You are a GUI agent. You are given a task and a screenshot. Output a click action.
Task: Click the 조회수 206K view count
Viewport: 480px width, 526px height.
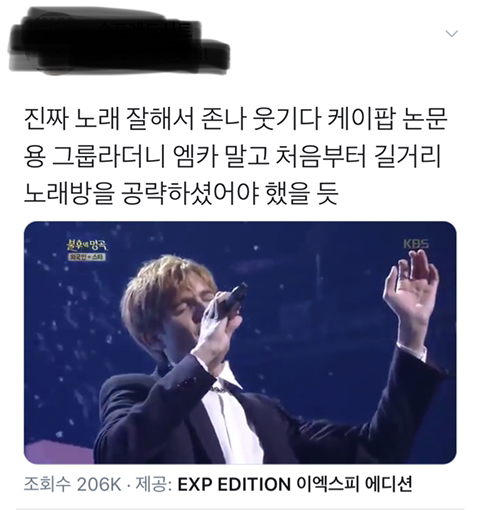(72, 484)
